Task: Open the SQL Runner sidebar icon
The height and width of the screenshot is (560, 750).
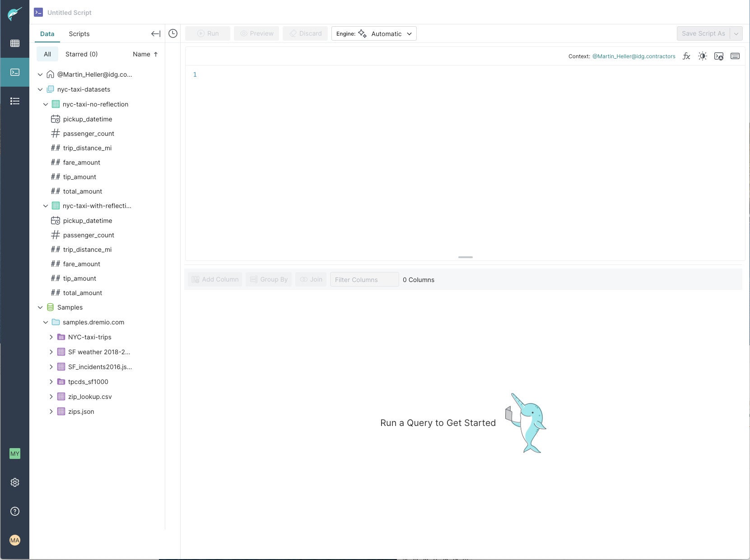Action: (15, 72)
